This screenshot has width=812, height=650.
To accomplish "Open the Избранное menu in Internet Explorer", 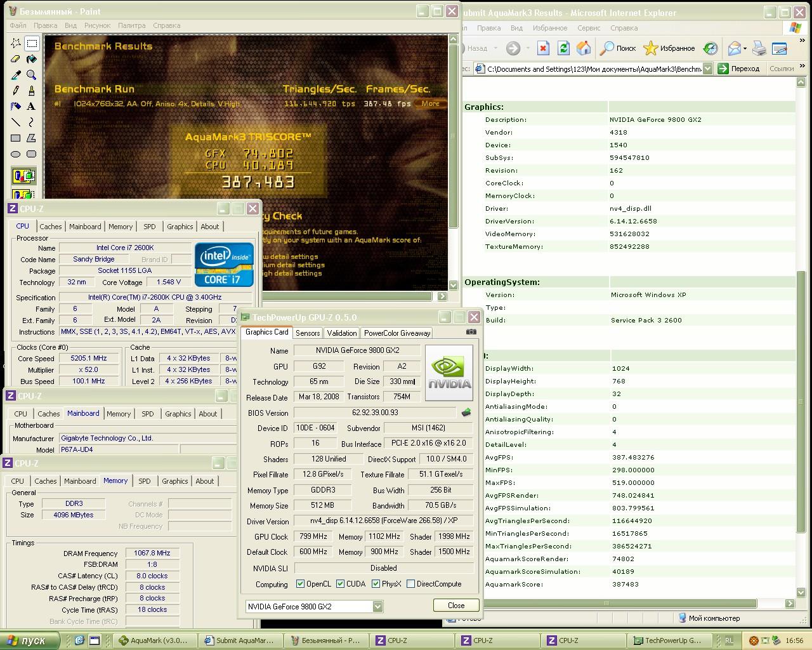I will 550,28.
